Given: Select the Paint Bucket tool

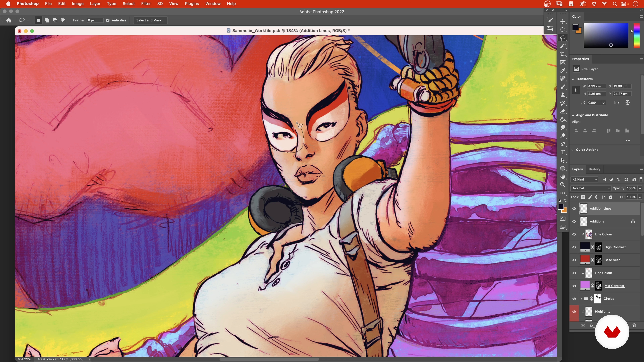Looking at the screenshot, I should click(x=563, y=120).
